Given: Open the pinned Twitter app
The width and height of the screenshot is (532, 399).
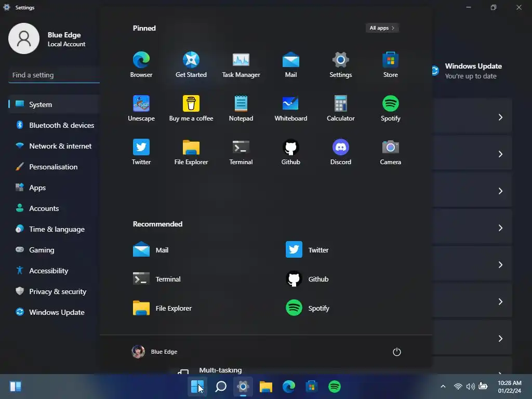Looking at the screenshot, I should tap(141, 152).
